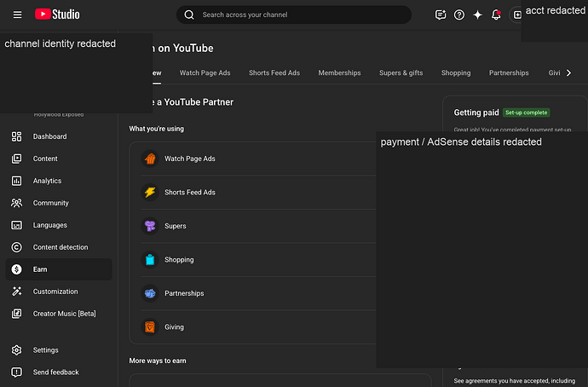Select Languages label in sidebar
Image resolution: width=588 pixels, height=387 pixels.
(50, 225)
